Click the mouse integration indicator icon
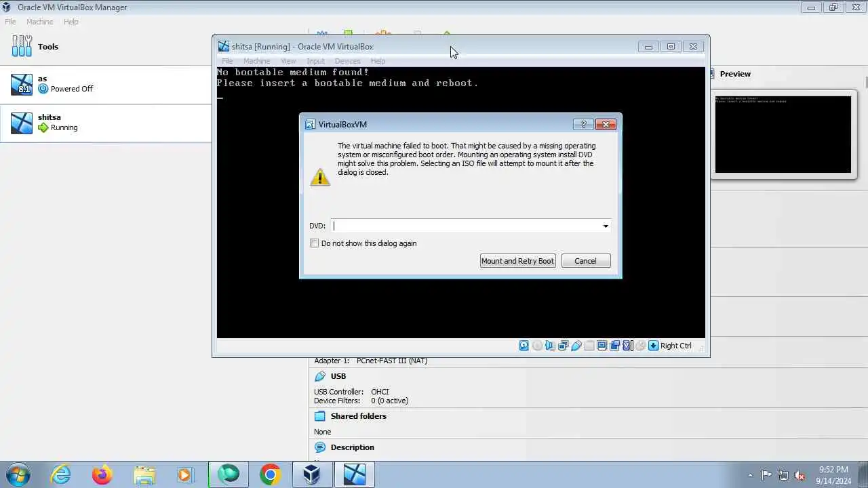The image size is (868, 488). coord(641,346)
